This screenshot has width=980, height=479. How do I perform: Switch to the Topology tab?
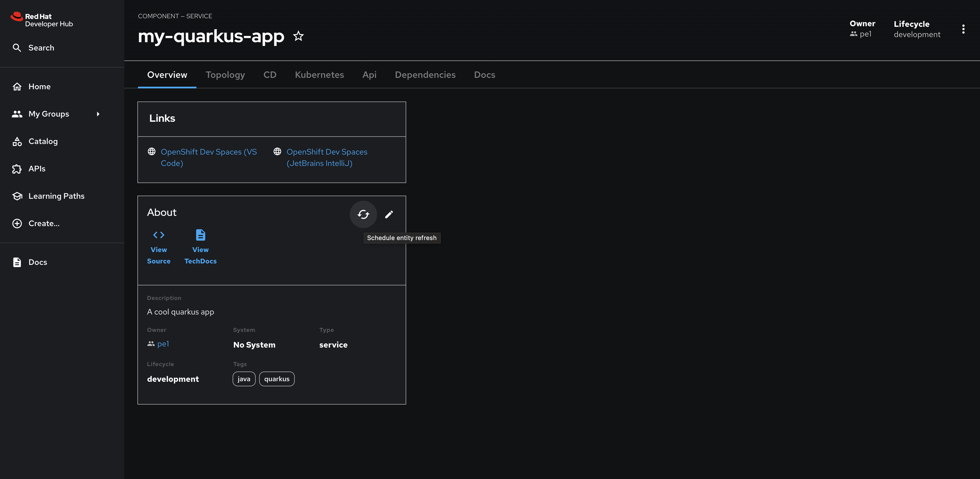pos(225,75)
